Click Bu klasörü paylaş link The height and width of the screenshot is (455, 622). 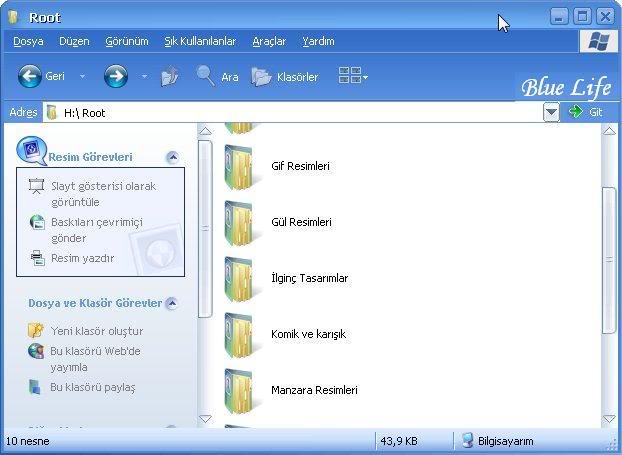[92, 387]
